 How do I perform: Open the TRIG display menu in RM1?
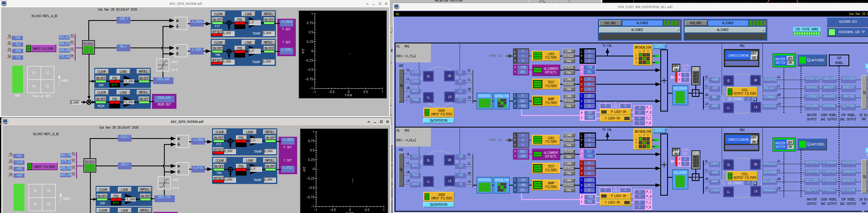coord(659,46)
